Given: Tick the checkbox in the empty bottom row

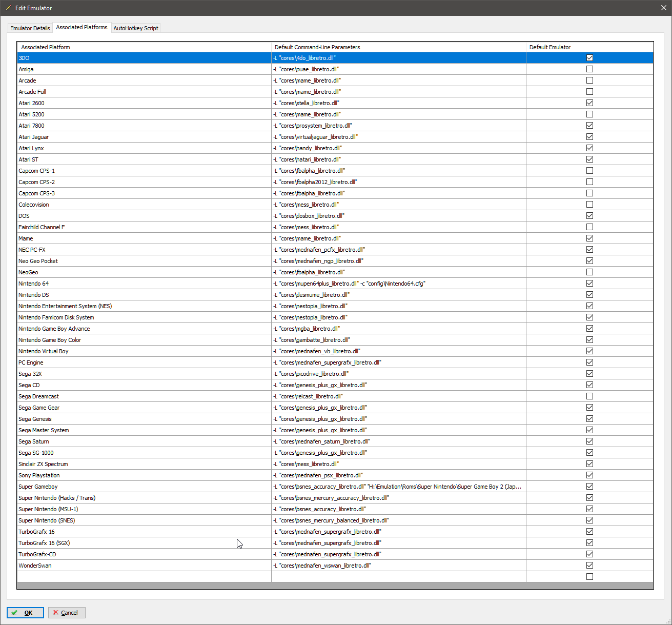Looking at the screenshot, I should (x=589, y=577).
